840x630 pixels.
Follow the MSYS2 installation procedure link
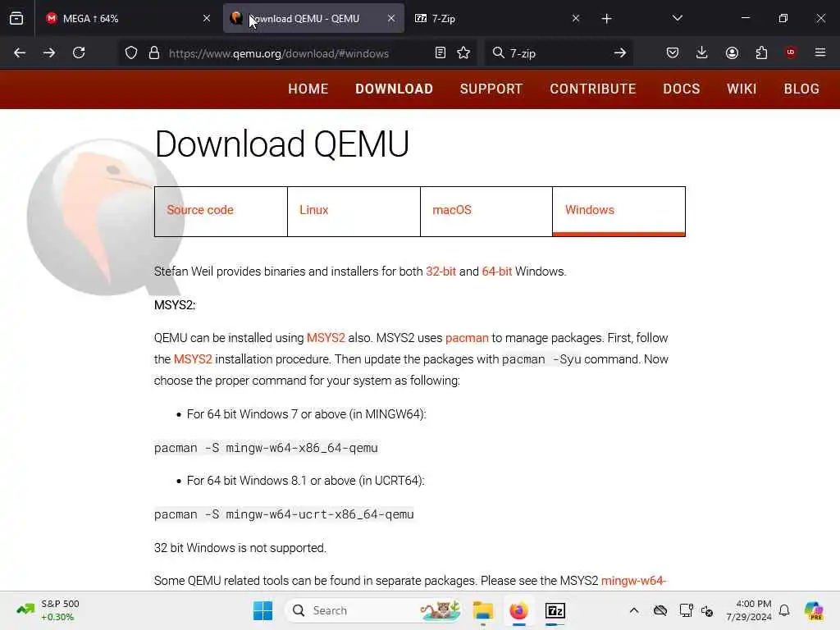coord(193,359)
